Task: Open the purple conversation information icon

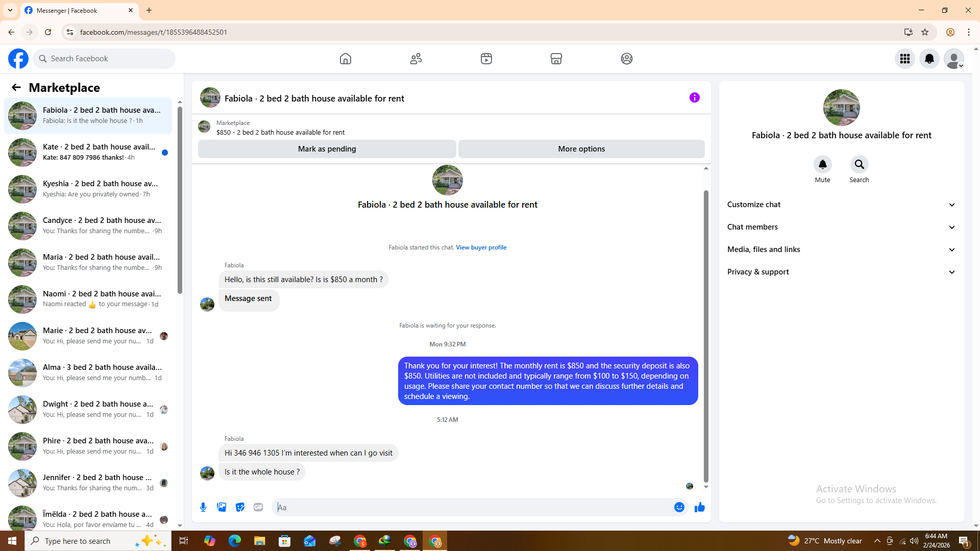Action: click(x=694, y=97)
